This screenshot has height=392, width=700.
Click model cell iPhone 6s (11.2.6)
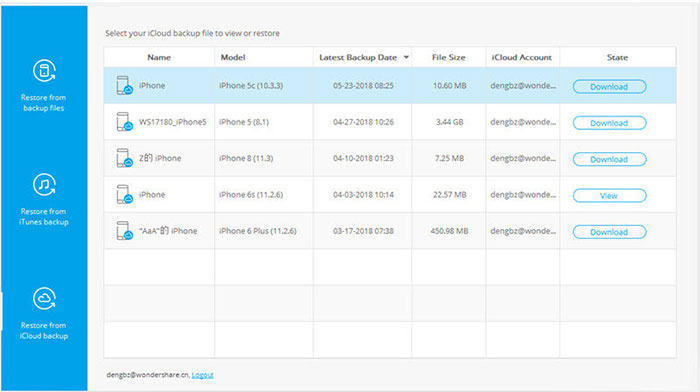coord(251,195)
